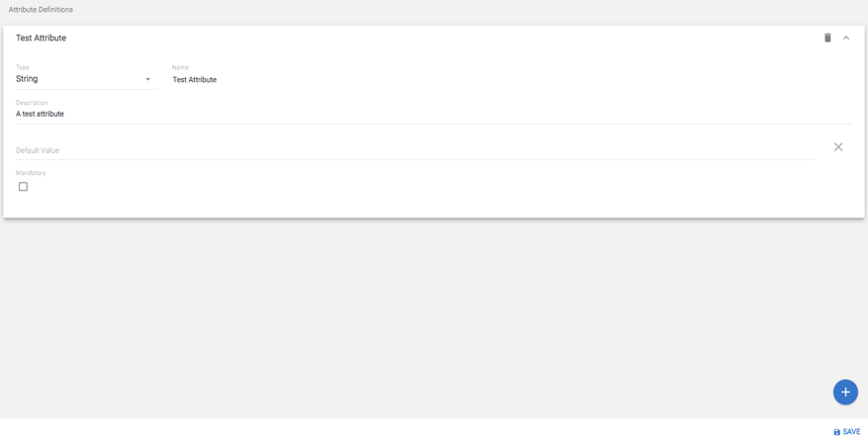
Task: Click the Type dropdown arrow
Action: pyautogui.click(x=148, y=79)
